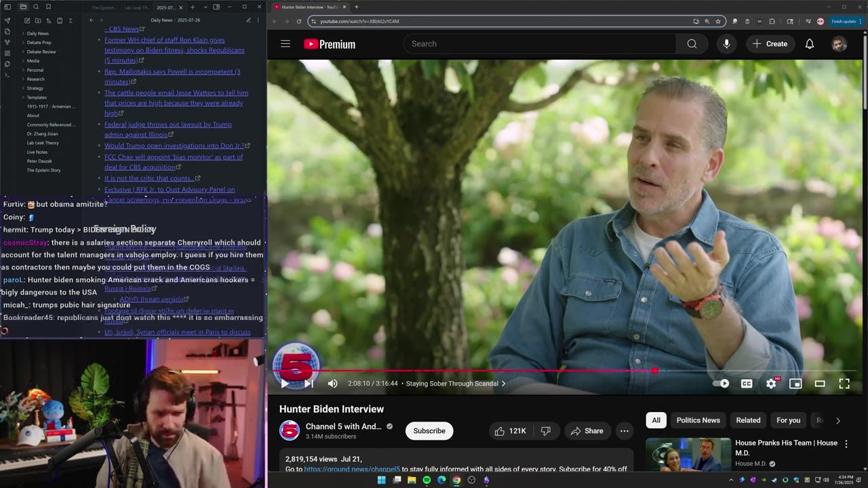868x488 pixels.
Task: Open Windows Start menu on taskbar
Action: click(x=381, y=480)
